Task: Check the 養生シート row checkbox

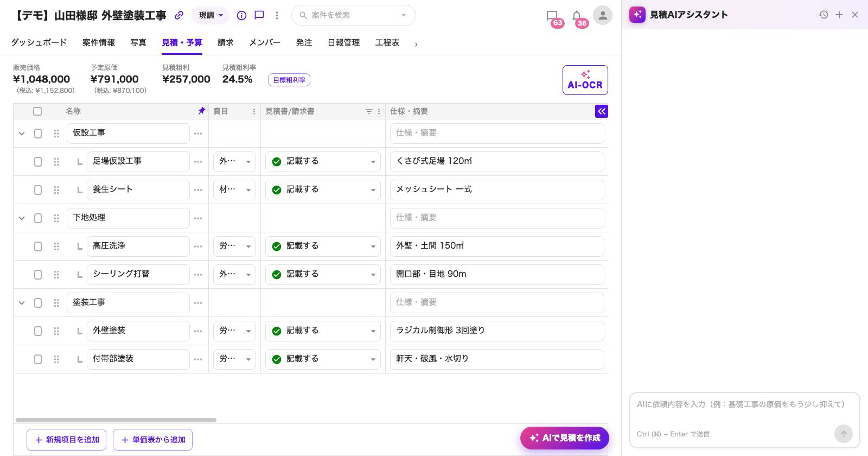Action: pos(38,190)
